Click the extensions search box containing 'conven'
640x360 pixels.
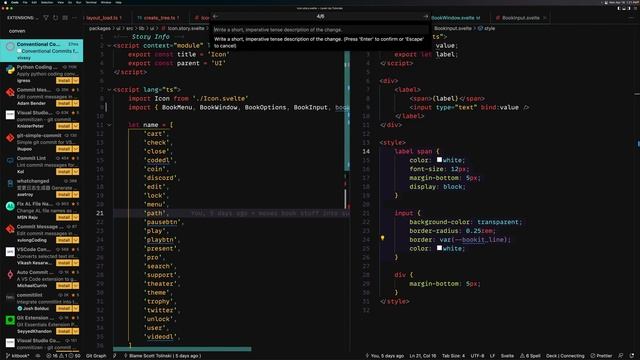42,31
